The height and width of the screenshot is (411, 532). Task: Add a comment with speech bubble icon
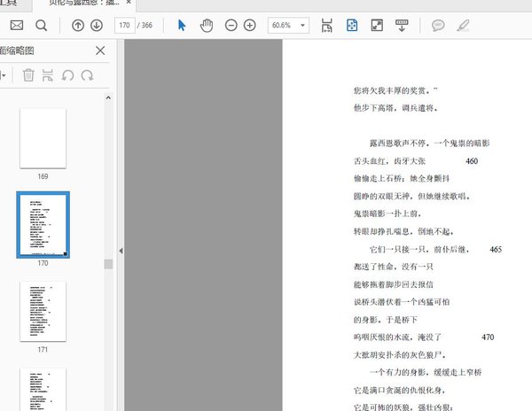point(438,25)
